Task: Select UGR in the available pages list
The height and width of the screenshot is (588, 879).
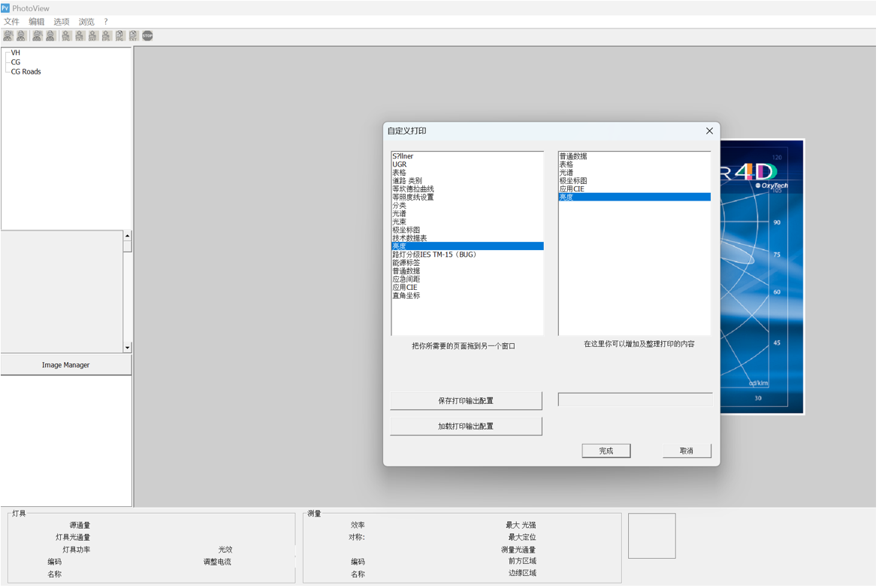Action: click(x=400, y=164)
